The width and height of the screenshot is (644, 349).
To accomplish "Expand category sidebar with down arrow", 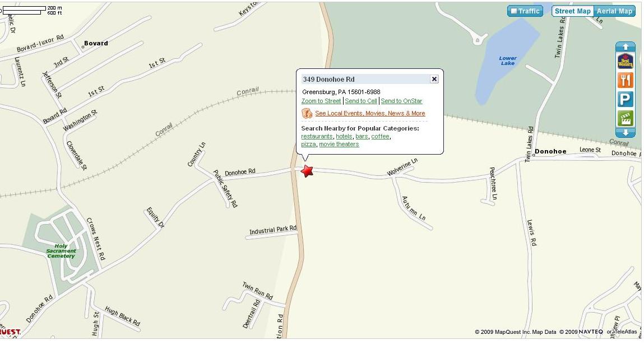I will [625, 133].
